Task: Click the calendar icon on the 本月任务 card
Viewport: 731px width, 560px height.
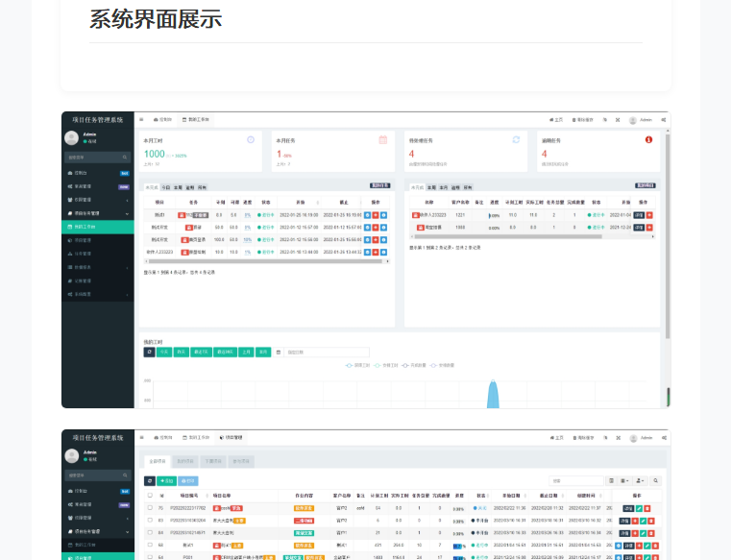Action: (383, 140)
